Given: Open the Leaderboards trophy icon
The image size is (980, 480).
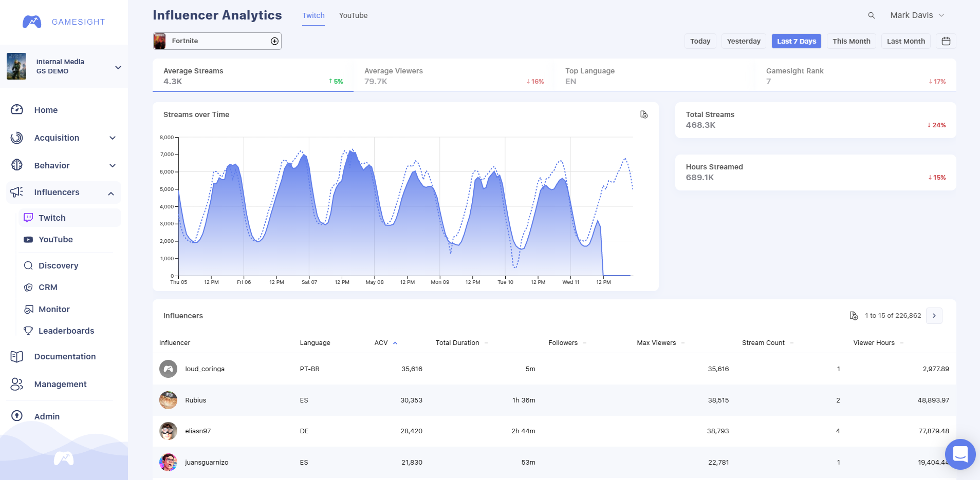Looking at the screenshot, I should click(x=28, y=331).
